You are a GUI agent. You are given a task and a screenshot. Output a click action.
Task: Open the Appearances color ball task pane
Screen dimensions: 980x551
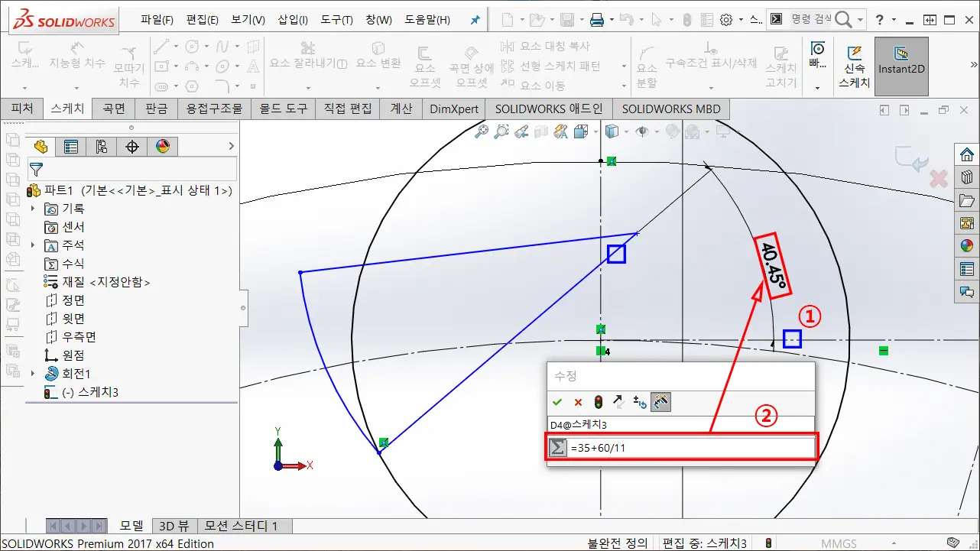tap(967, 246)
